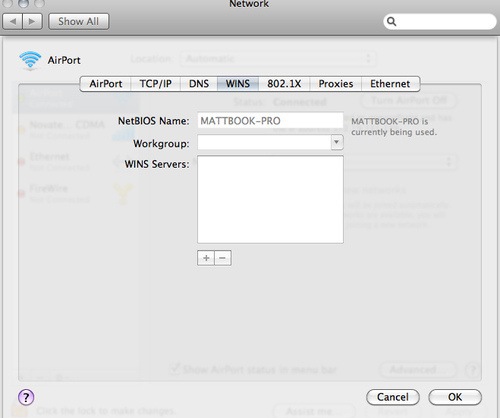Viewport: 500px width, 418px height.
Task: Focus the search field in the toolbar
Action: pyautogui.click(x=440, y=22)
